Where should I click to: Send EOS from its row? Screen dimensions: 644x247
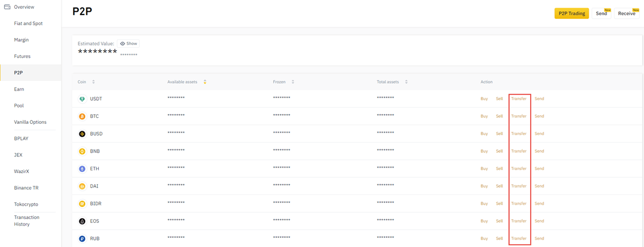pos(539,221)
